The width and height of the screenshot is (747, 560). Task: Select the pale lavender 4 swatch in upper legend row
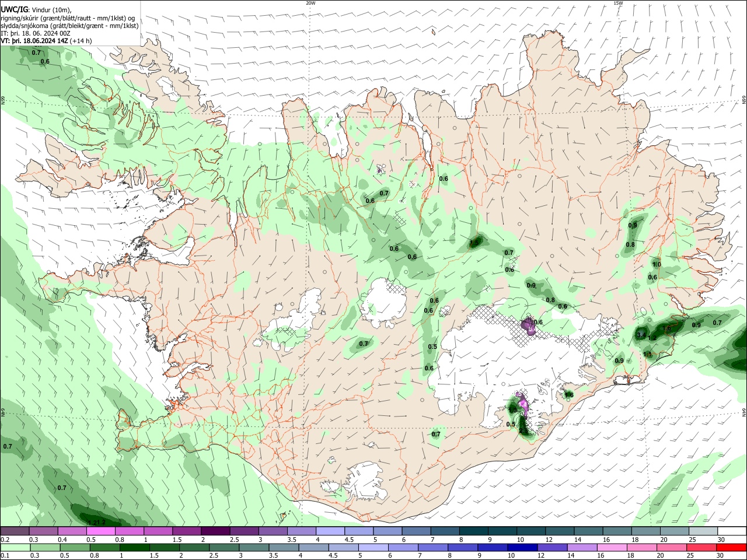click(x=330, y=531)
